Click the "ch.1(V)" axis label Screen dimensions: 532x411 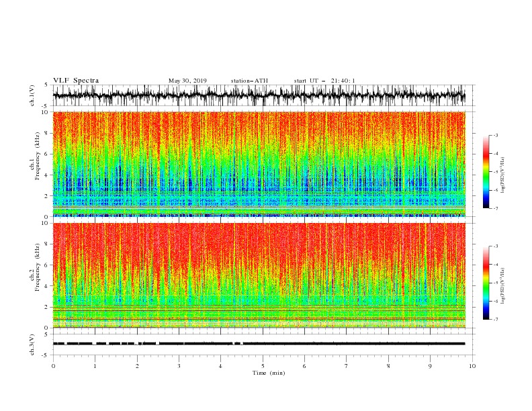(x=32, y=95)
